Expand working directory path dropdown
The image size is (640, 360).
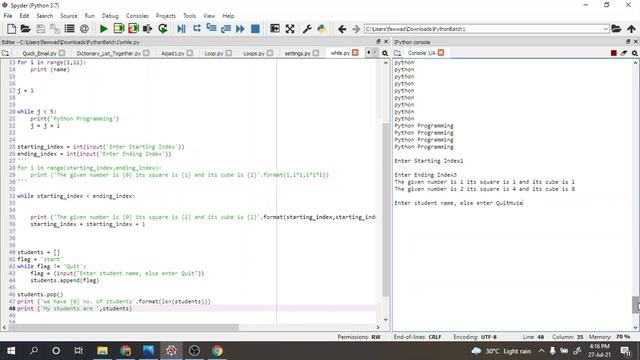606,29
